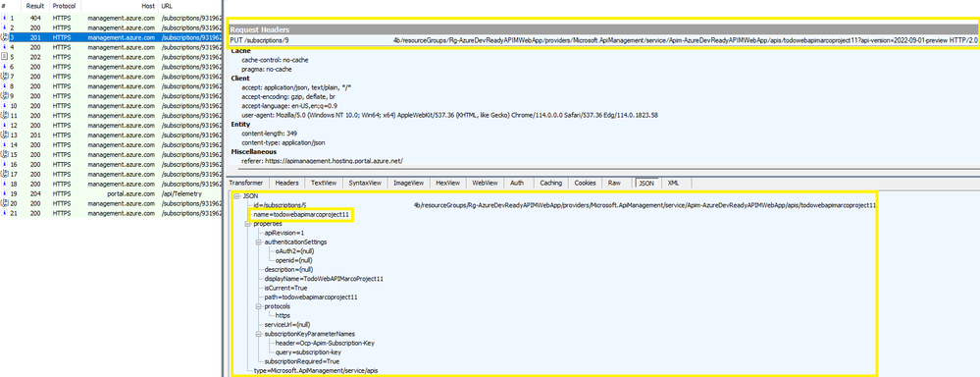Sort sessions by Result column header
Viewport: 980px width, 377px height.
point(34,6)
